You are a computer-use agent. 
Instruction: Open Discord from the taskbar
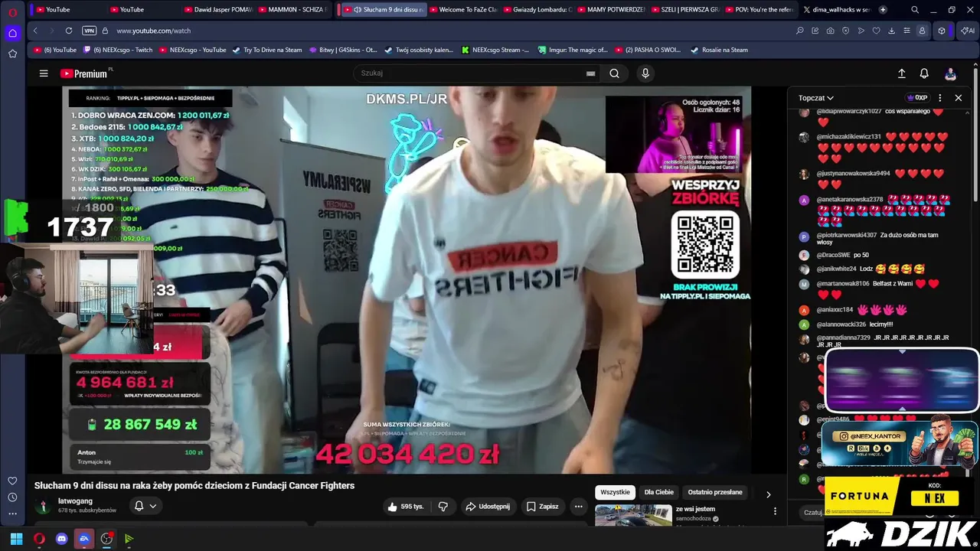point(61,539)
